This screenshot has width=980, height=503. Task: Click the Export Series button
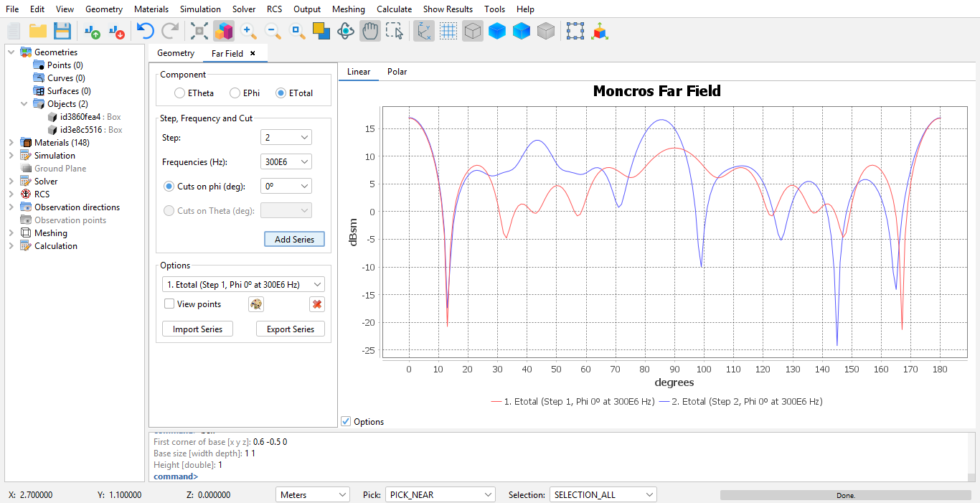[290, 329]
